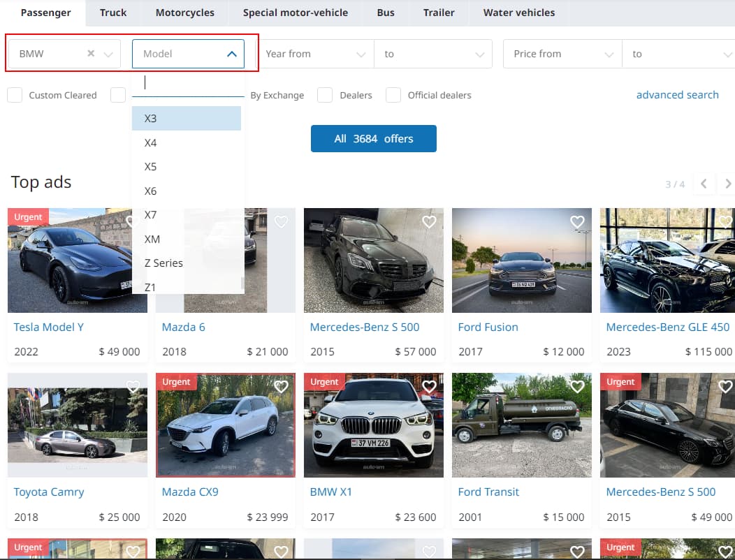Choose X4 from the model list
Image resolution: width=735 pixels, height=560 pixels.
point(187,143)
